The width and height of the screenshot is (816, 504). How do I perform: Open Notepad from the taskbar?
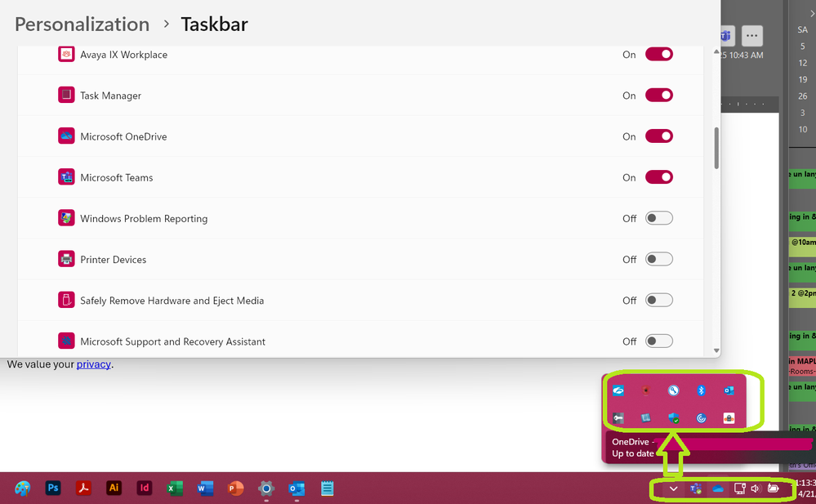pos(328,488)
